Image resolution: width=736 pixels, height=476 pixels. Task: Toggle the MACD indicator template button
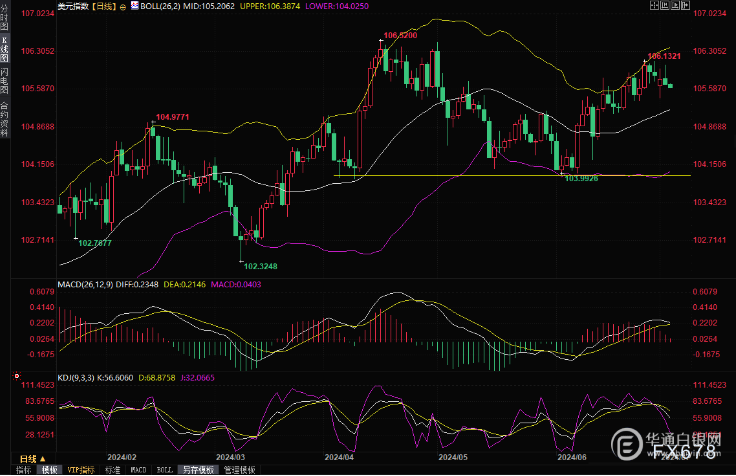point(140,469)
